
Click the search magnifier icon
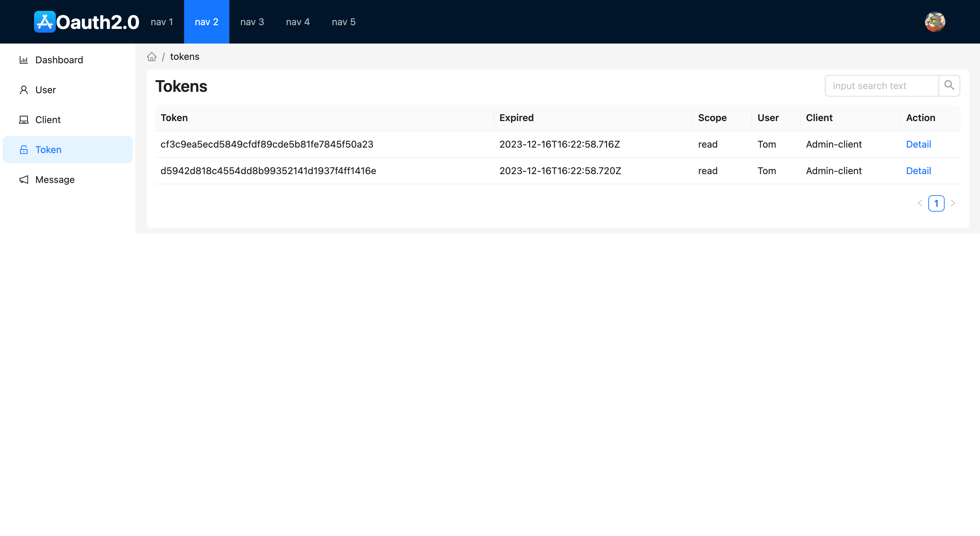949,85
